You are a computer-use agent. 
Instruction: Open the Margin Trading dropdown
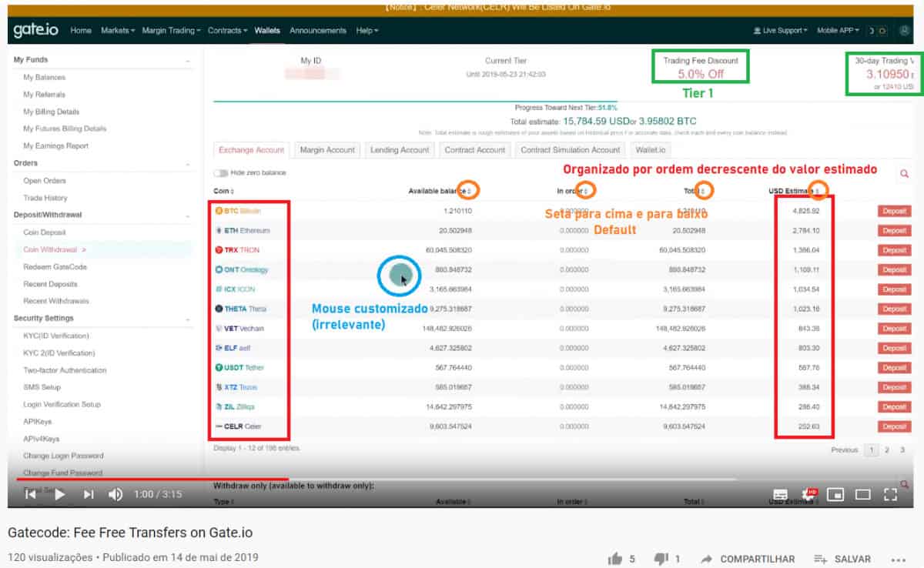point(171,31)
